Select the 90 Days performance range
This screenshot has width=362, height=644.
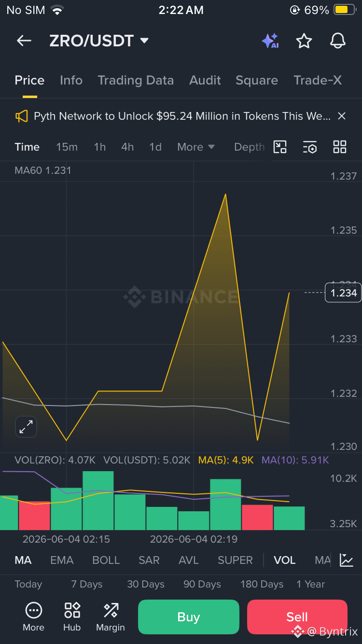pyautogui.click(x=202, y=584)
